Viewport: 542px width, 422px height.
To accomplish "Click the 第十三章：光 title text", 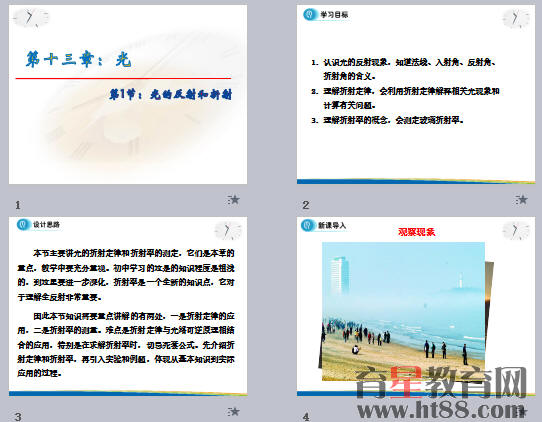I will [x=79, y=59].
